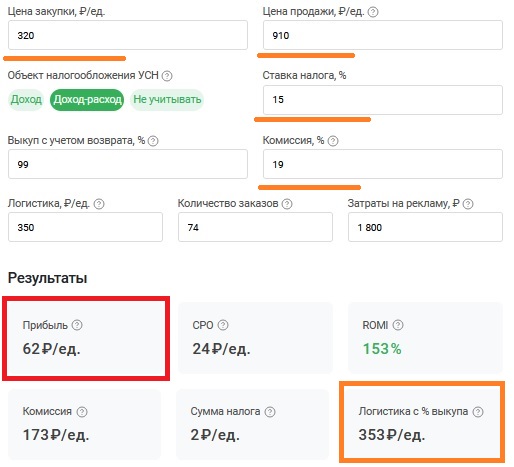Viewport: 514px width, 467px height.
Task: Show tooltip icon beside CPO result
Action: [x=223, y=325]
